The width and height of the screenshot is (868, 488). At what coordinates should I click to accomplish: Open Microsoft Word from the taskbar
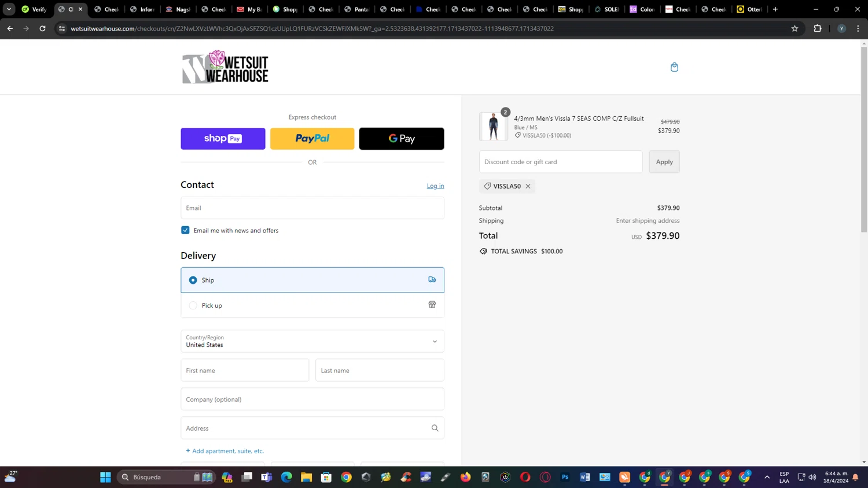(585, 477)
